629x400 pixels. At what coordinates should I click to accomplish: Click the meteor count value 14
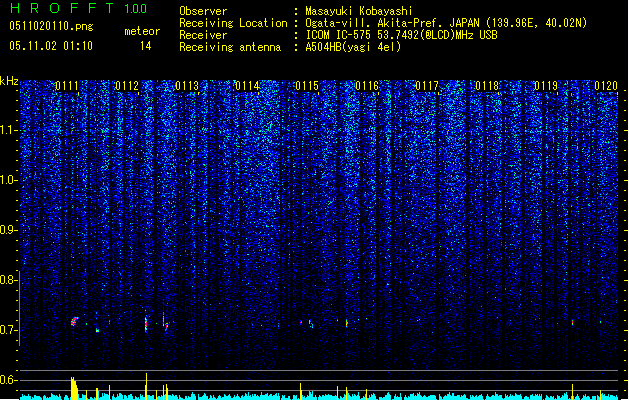[146, 46]
